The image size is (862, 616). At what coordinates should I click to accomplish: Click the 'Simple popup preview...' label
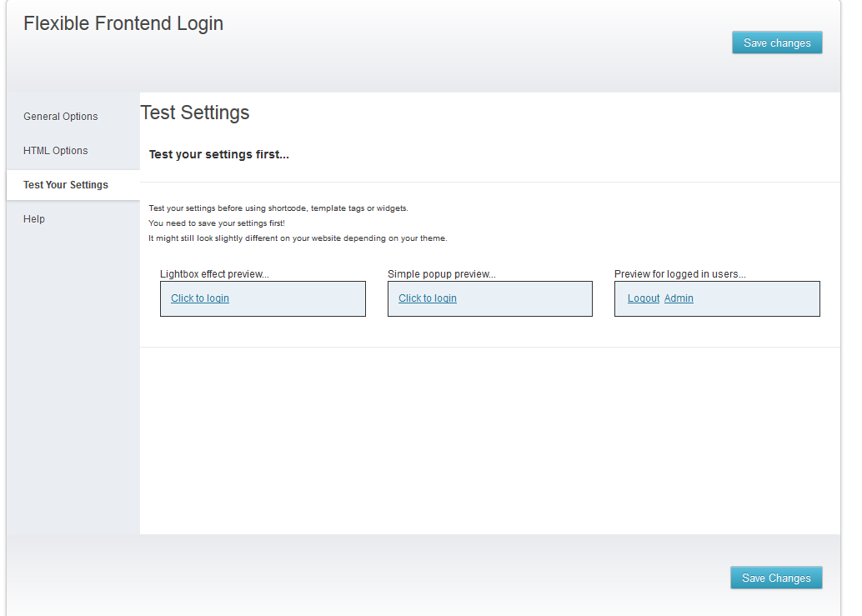tap(442, 273)
